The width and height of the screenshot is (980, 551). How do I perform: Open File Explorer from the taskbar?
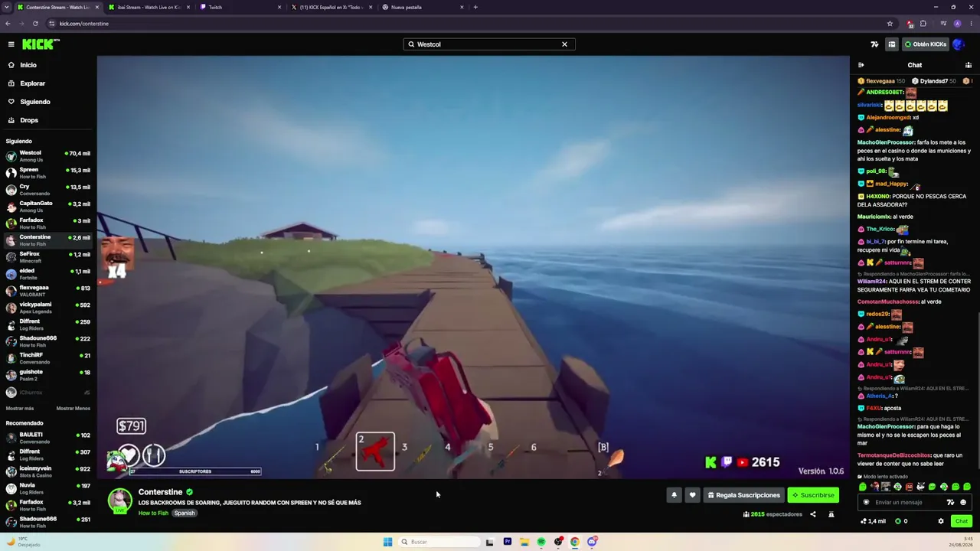524,542
